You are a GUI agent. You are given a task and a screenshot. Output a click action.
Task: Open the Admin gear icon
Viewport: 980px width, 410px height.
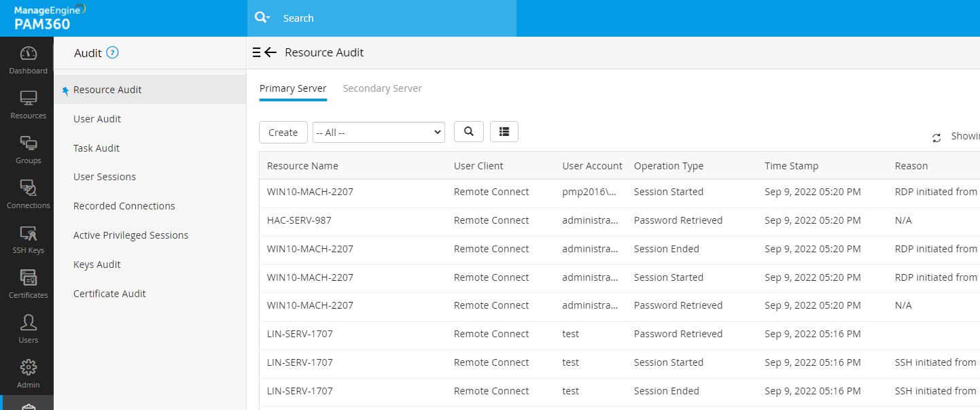click(x=28, y=369)
